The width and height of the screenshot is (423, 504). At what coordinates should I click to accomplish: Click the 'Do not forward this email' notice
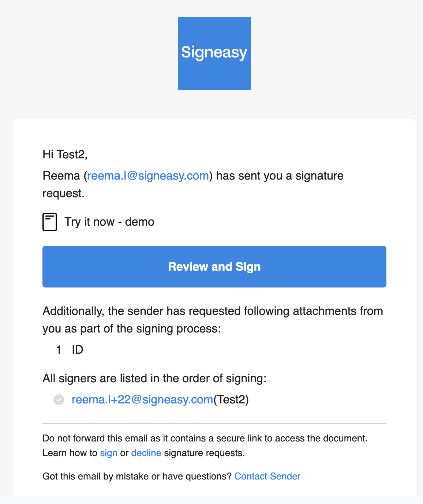tap(205, 438)
